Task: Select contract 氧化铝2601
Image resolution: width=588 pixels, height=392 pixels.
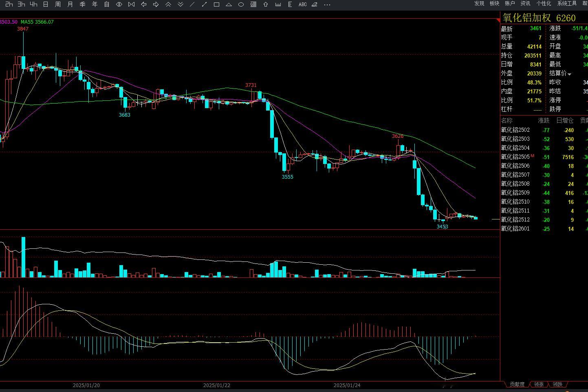Action: [515, 229]
